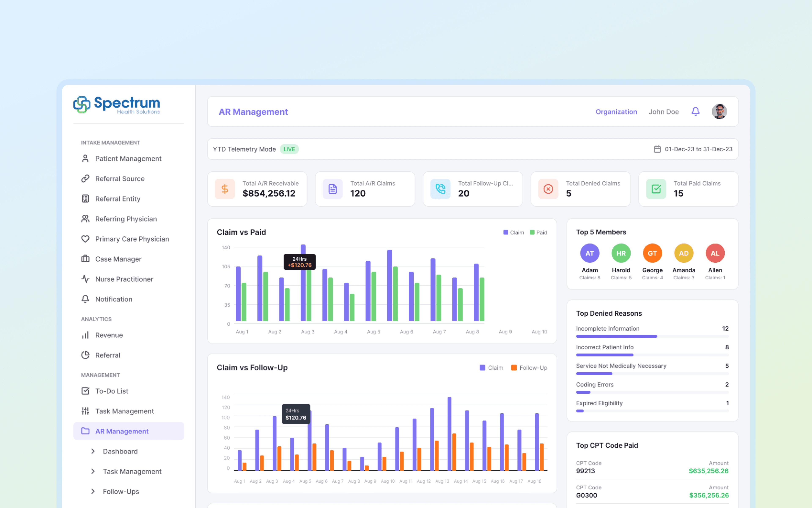The image size is (812, 508).
Task: Click the $120.76 tooltip in Claim vs Follow-Up
Action: point(296,414)
